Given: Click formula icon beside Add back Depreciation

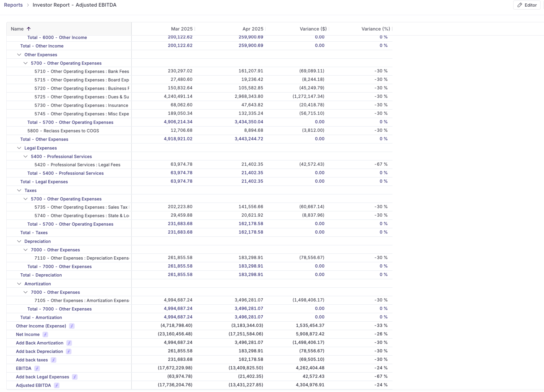Looking at the screenshot, I should tap(69, 351).
